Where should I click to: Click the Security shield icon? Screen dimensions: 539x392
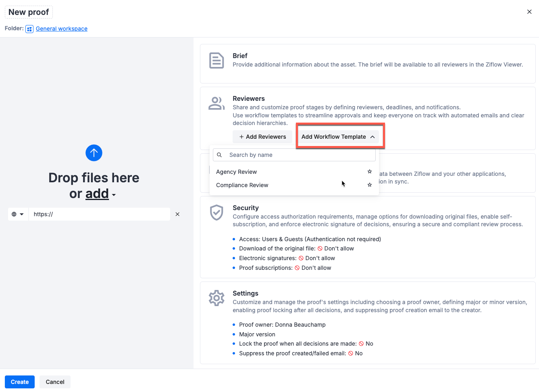click(x=216, y=213)
